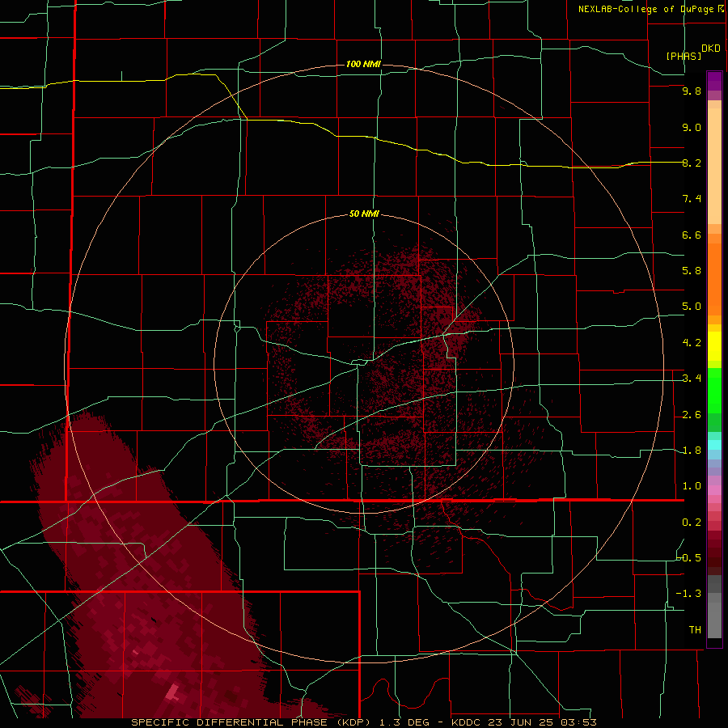Click the [PHAS] legend label

[x=684, y=56]
